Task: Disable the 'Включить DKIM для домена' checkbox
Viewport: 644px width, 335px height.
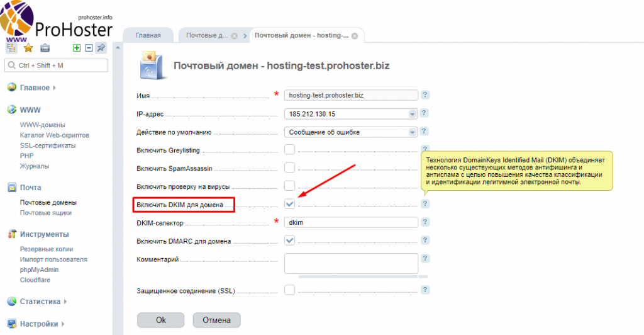Action: pyautogui.click(x=289, y=204)
